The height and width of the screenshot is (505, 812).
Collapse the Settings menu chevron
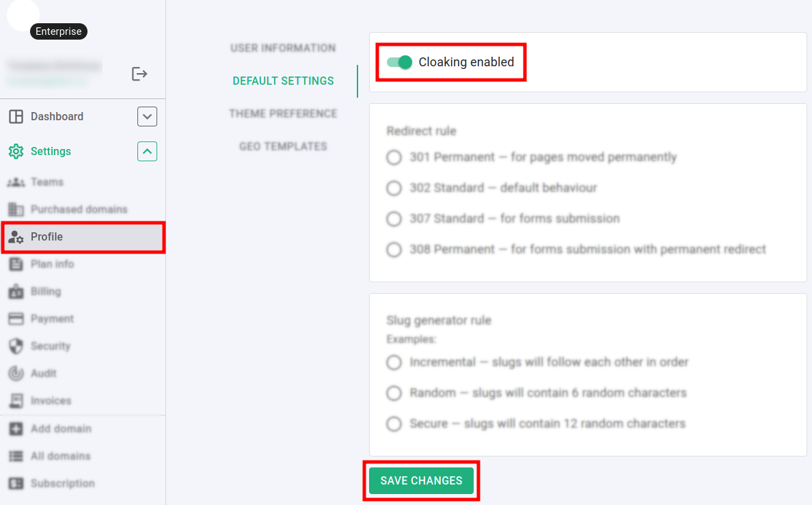click(x=147, y=151)
